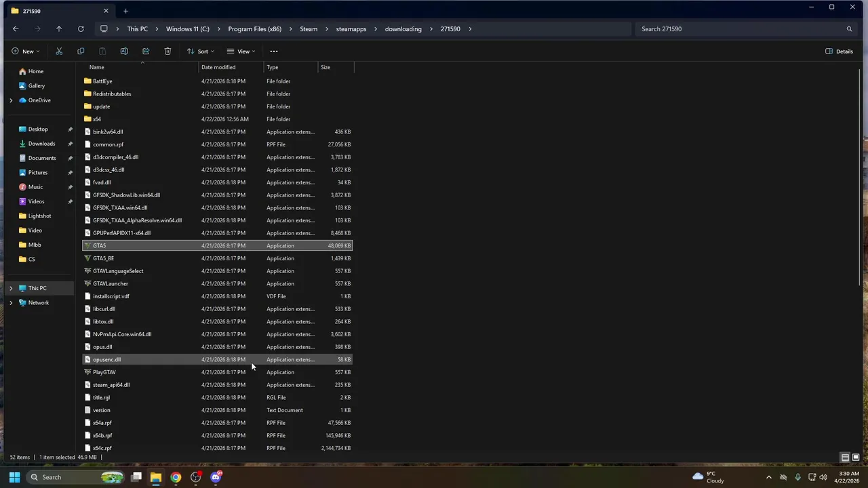Viewport: 868px width, 488px height.
Task: Select the steam_api64.dll file
Action: (x=217, y=385)
